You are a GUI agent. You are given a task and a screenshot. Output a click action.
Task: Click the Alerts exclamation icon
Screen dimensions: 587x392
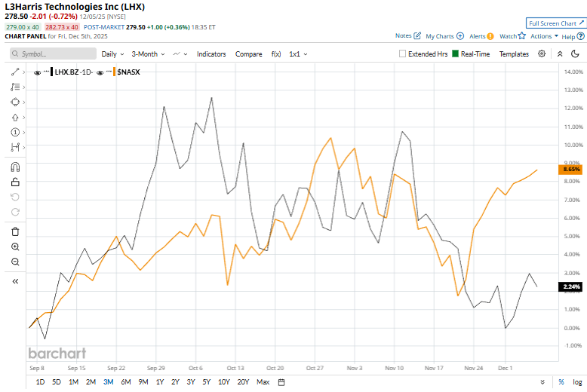click(x=490, y=36)
